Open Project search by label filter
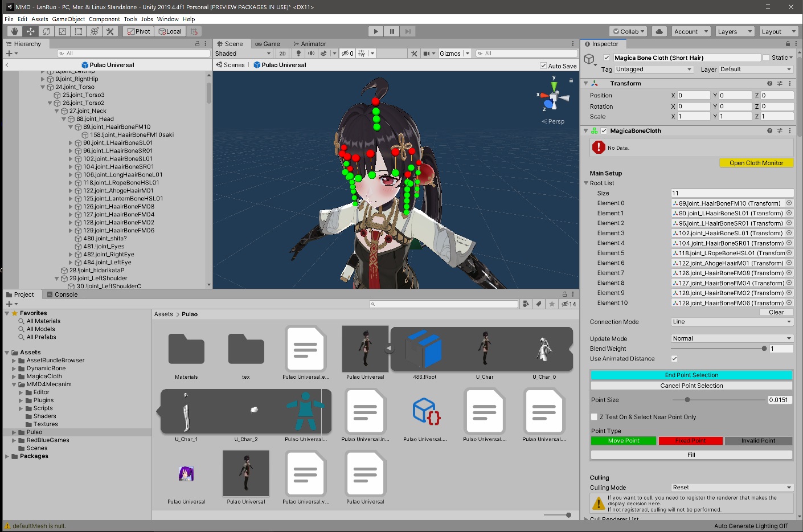This screenshot has width=803, height=532. point(539,304)
